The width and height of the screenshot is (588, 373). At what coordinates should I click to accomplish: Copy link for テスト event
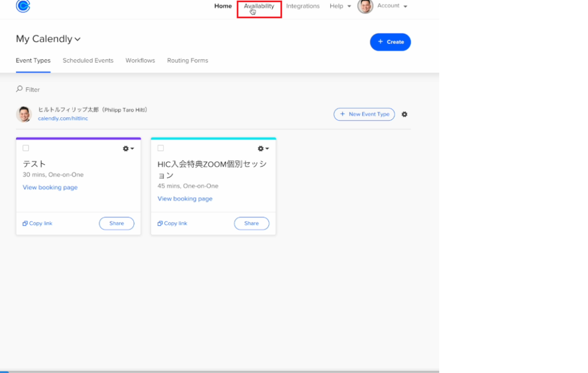pyautogui.click(x=37, y=223)
